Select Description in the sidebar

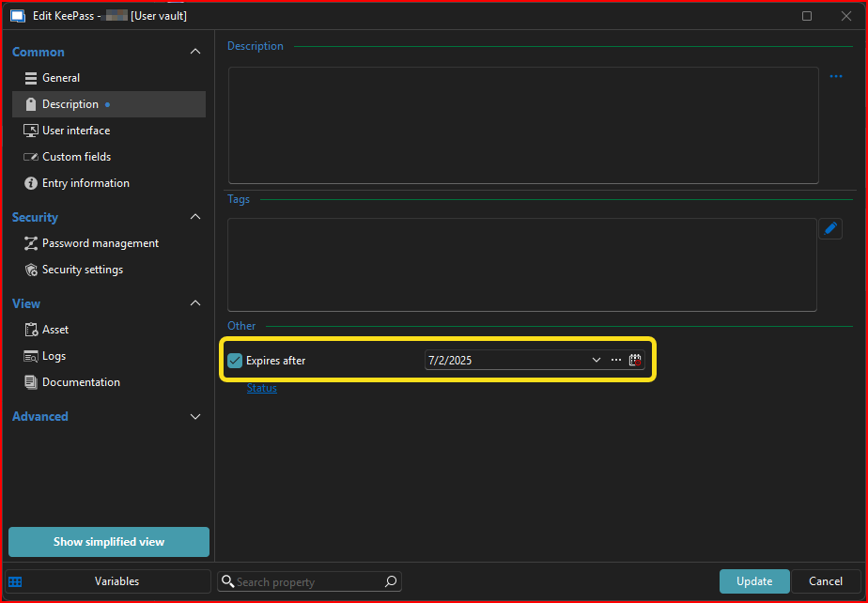(x=109, y=104)
